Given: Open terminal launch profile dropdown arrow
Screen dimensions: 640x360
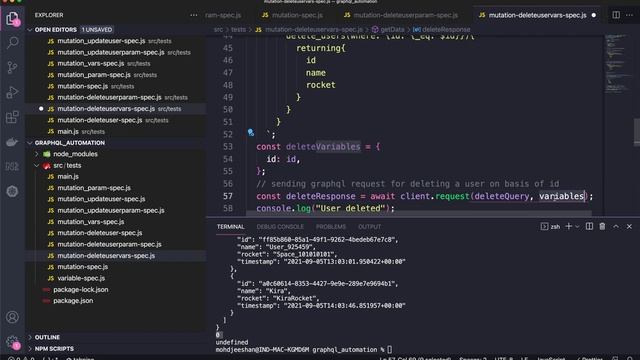Looking at the screenshot, I should click(x=577, y=227).
